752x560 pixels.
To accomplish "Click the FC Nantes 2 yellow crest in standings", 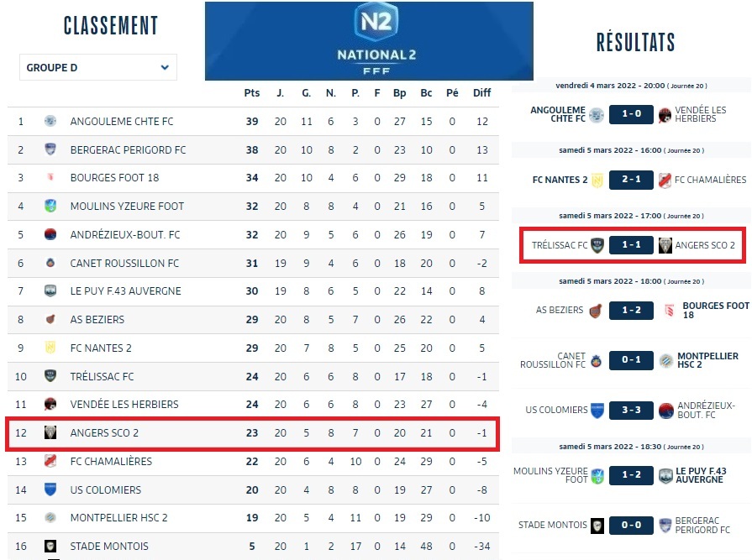I will pos(50,348).
